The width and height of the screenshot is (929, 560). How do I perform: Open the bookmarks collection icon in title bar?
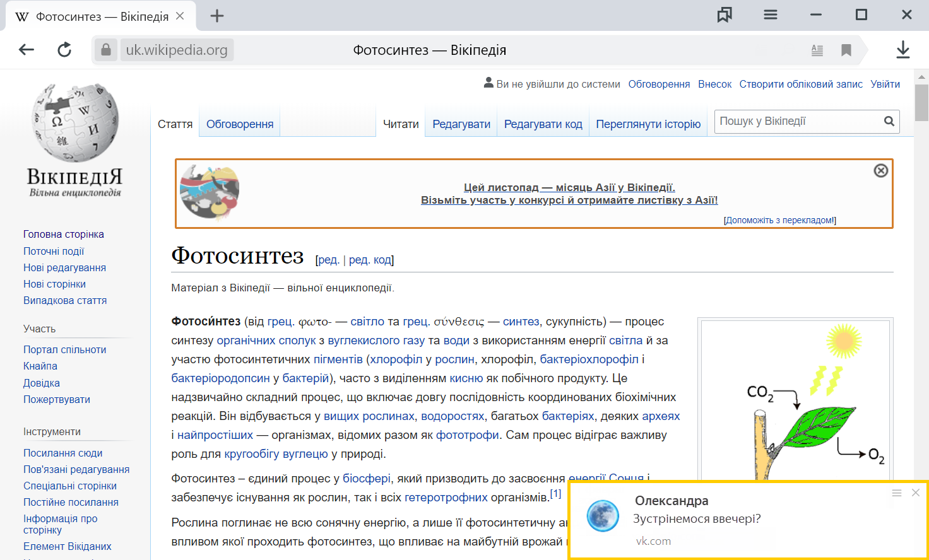[x=725, y=15]
